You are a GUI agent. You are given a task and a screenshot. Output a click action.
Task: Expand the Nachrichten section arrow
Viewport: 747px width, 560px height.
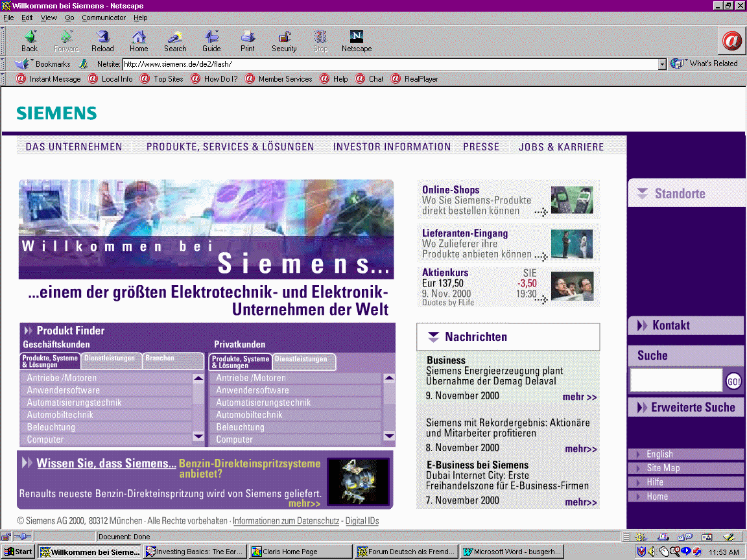point(433,336)
